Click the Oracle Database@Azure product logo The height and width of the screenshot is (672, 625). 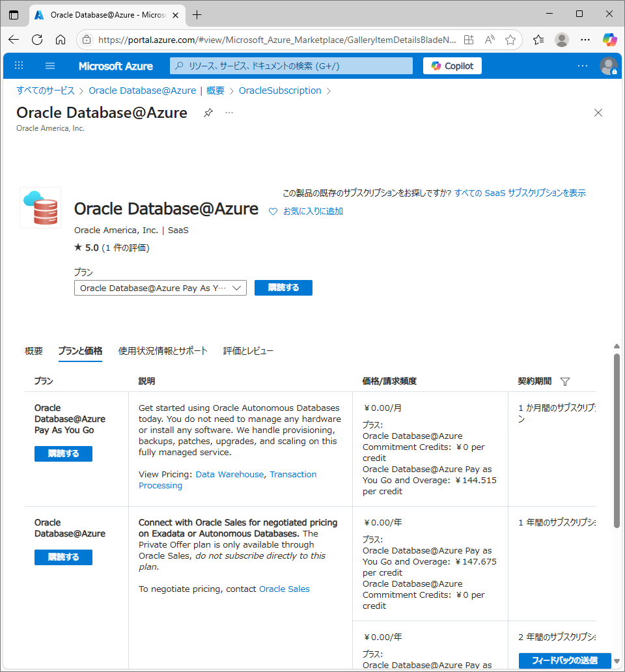tap(40, 208)
